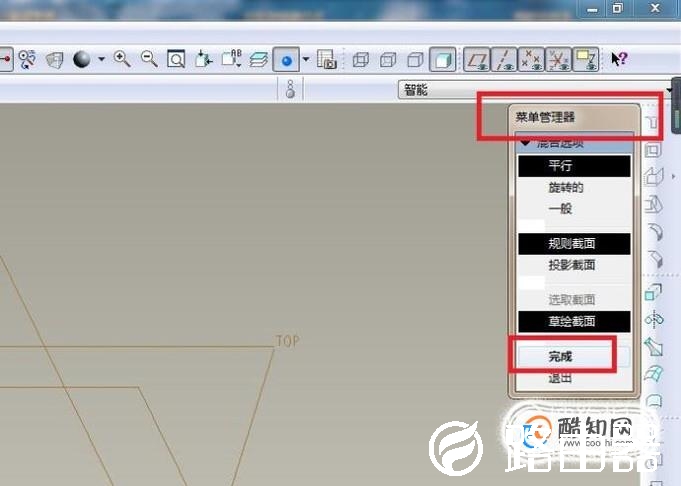
Task: Select the Rib tool in the side toolbar
Action: coord(654,177)
